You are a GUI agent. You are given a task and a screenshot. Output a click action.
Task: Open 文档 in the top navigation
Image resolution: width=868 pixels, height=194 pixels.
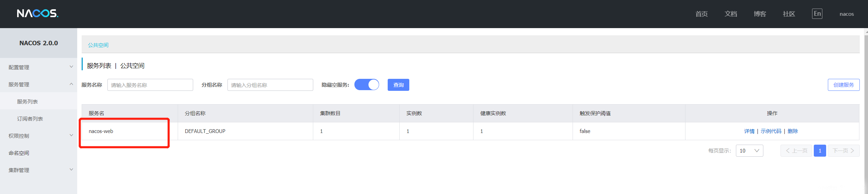(x=730, y=14)
